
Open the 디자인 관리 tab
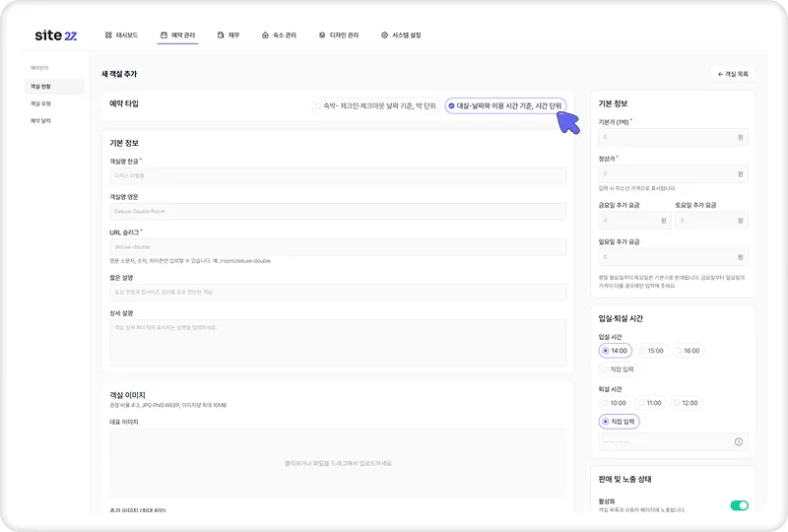point(339,35)
